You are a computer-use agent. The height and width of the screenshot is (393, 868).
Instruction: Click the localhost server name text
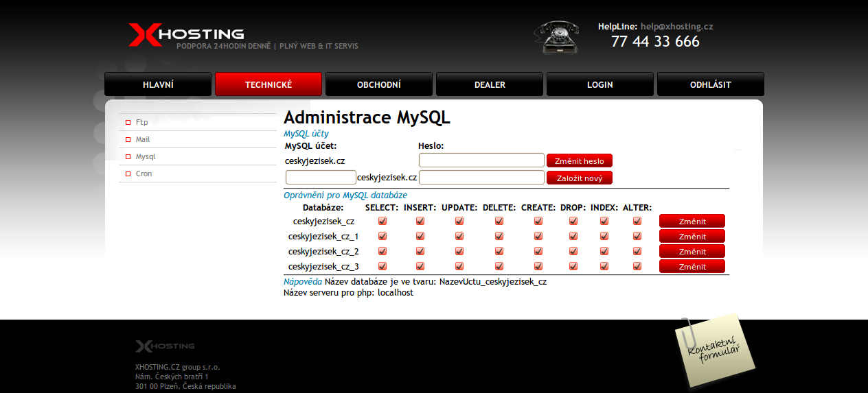[x=396, y=293]
